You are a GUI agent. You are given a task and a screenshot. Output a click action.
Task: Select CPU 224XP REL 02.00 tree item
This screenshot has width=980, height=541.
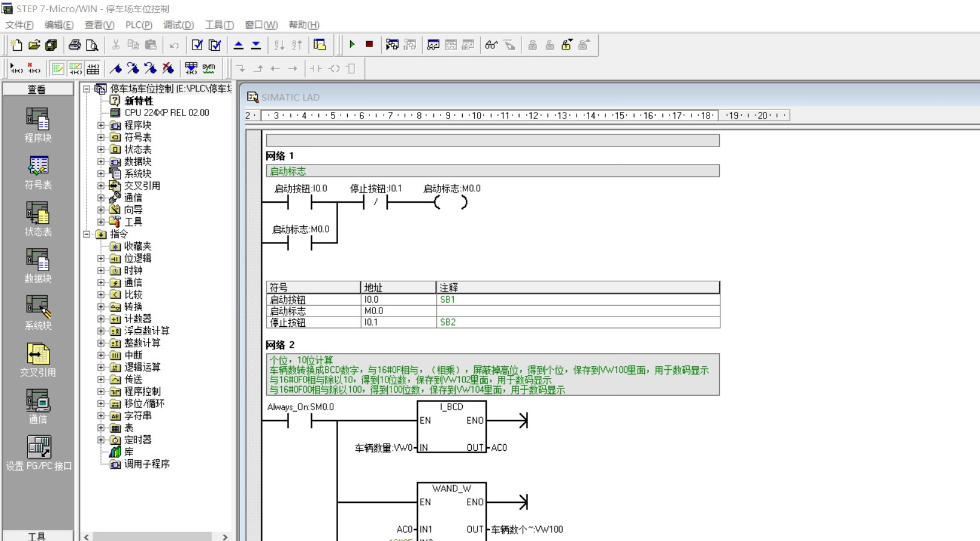tap(166, 113)
